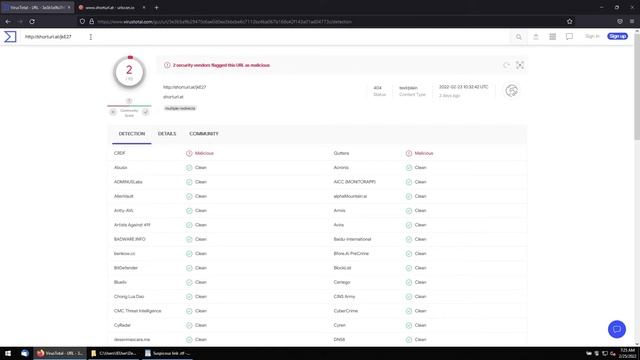
Task: Click the Clean check icon for Abusix
Action: tap(189, 168)
